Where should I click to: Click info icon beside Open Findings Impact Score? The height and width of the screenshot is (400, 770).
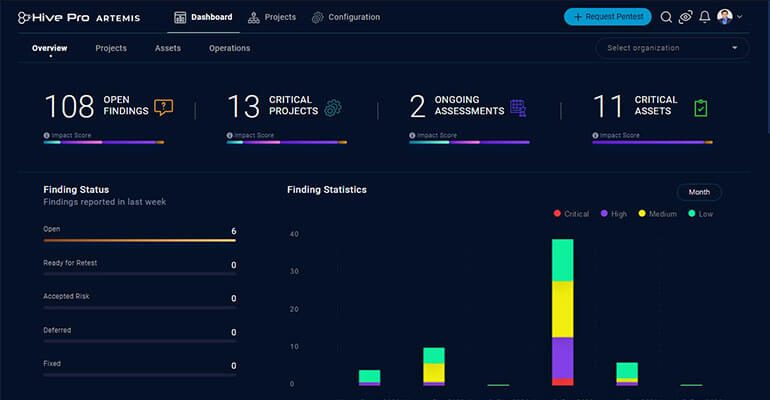click(x=46, y=135)
